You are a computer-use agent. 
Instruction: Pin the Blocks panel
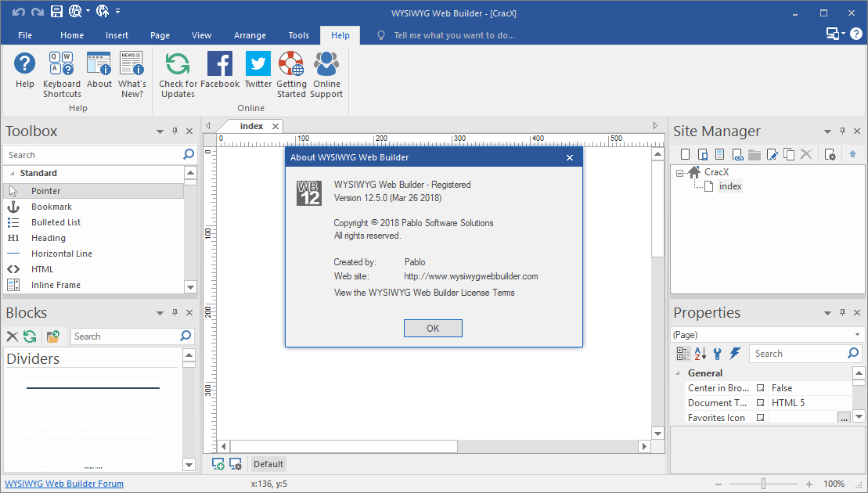pos(175,312)
